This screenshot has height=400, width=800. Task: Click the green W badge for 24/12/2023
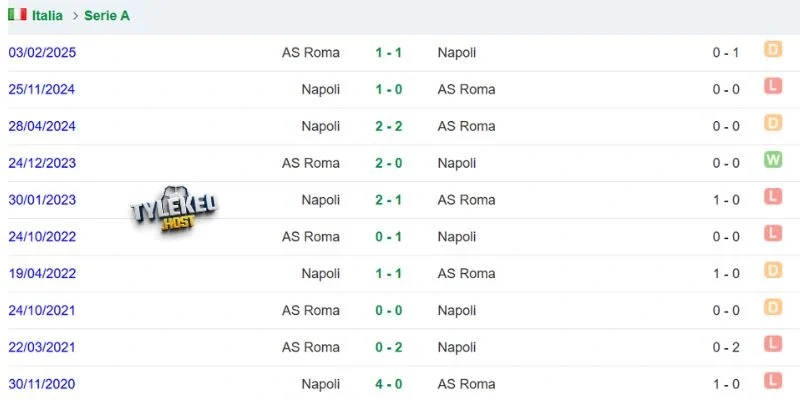click(772, 160)
